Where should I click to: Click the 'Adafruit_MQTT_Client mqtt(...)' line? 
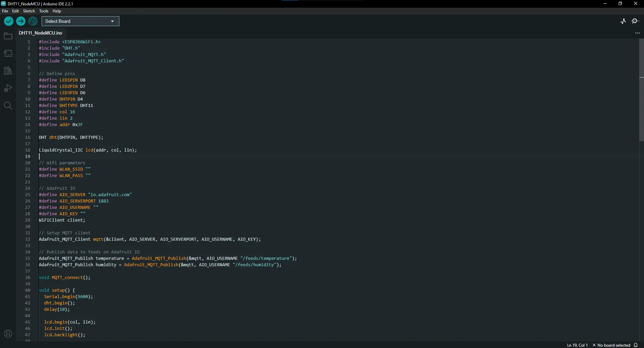click(150, 239)
